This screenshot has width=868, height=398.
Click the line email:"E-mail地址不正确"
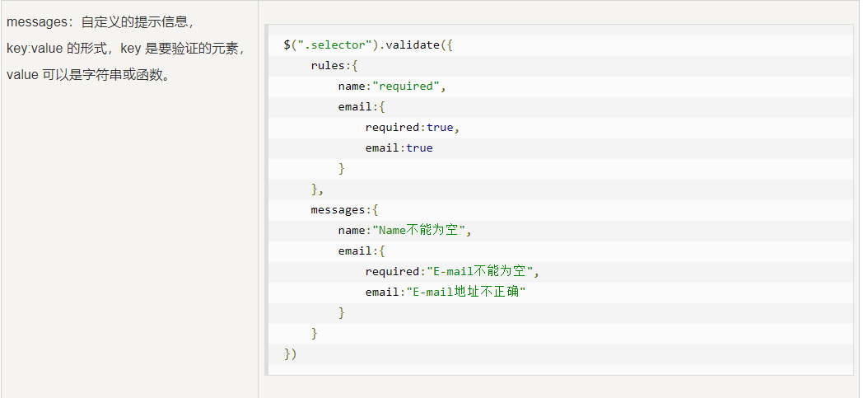coord(445,292)
